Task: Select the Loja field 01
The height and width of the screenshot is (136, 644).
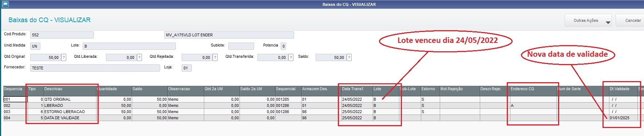Action: click(186, 68)
